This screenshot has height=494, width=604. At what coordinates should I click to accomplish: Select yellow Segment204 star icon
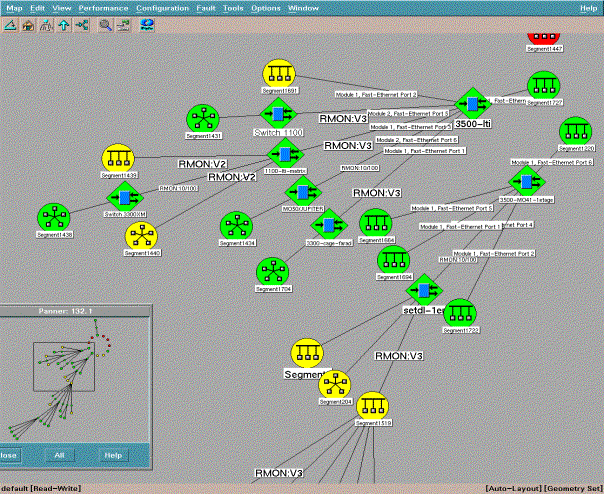coord(335,386)
